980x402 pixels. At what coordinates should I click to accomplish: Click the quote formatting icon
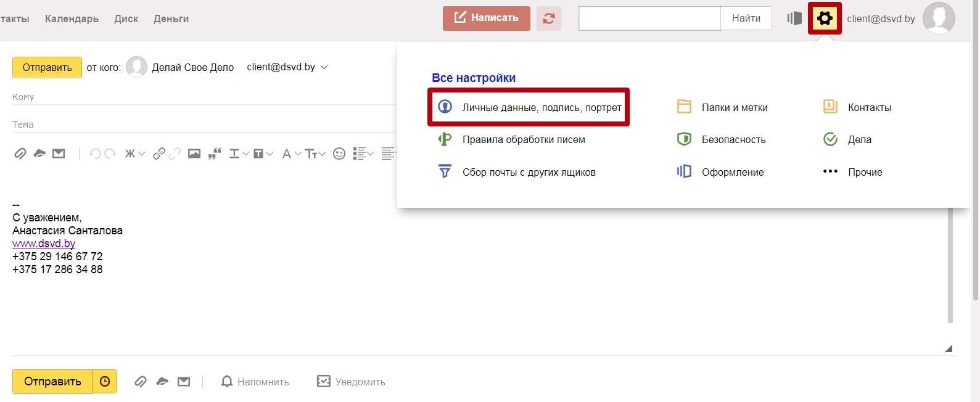215,154
